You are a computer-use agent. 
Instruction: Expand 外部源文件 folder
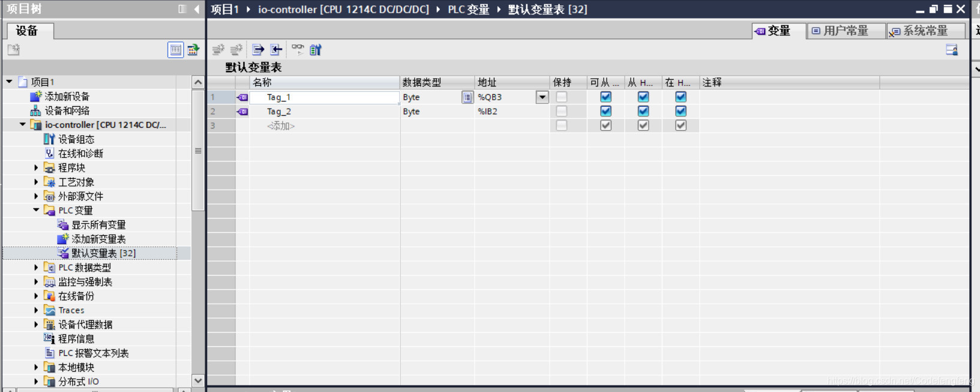pos(36,196)
